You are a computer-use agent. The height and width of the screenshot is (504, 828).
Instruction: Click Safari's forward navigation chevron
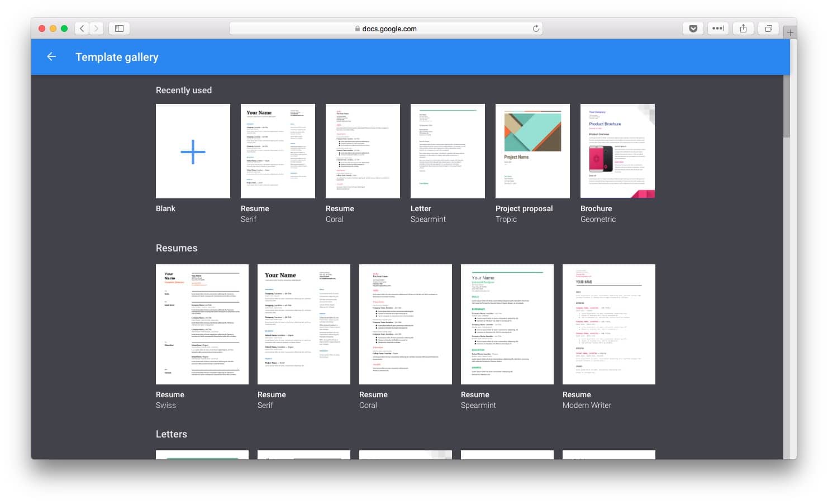(96, 28)
